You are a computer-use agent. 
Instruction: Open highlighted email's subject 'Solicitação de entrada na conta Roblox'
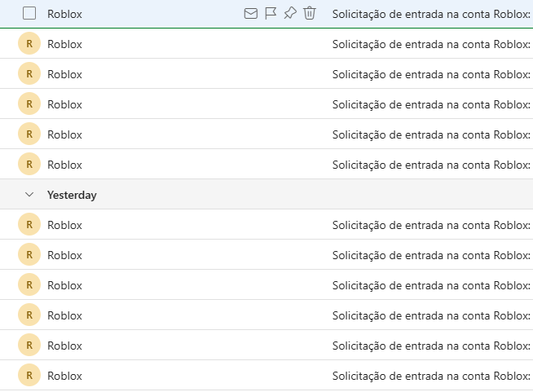[x=431, y=14]
